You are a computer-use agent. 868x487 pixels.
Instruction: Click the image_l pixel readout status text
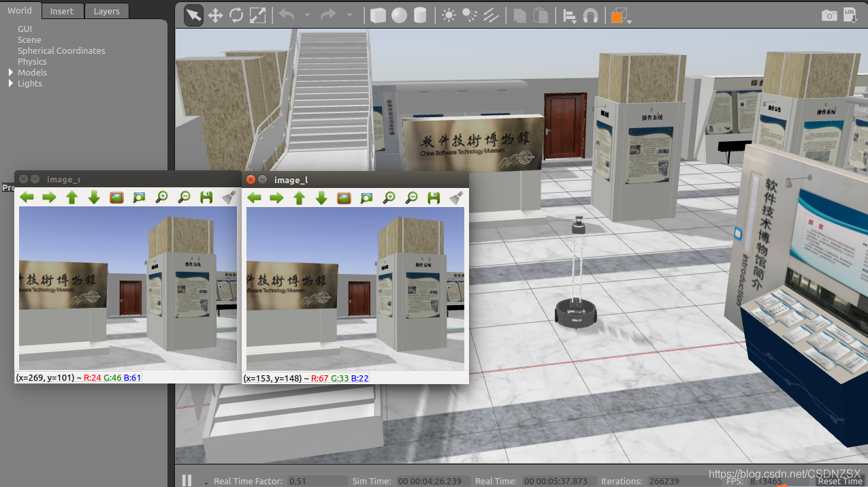pos(306,377)
